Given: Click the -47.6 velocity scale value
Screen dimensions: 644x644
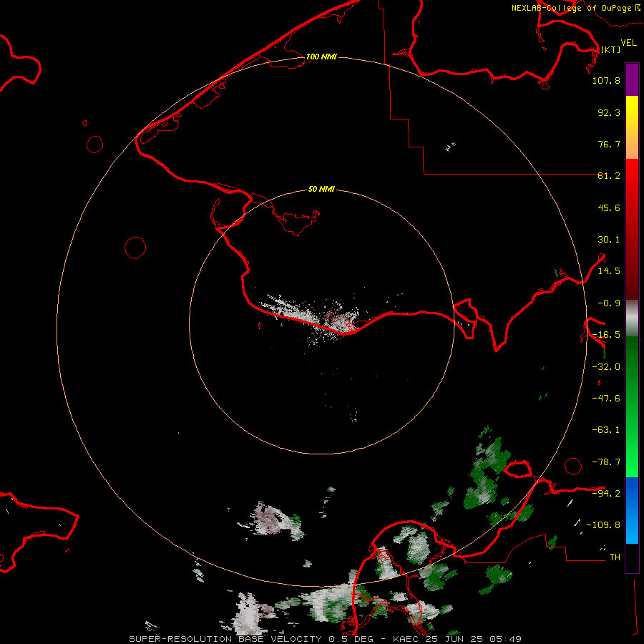Looking at the screenshot, I should tap(606, 399).
